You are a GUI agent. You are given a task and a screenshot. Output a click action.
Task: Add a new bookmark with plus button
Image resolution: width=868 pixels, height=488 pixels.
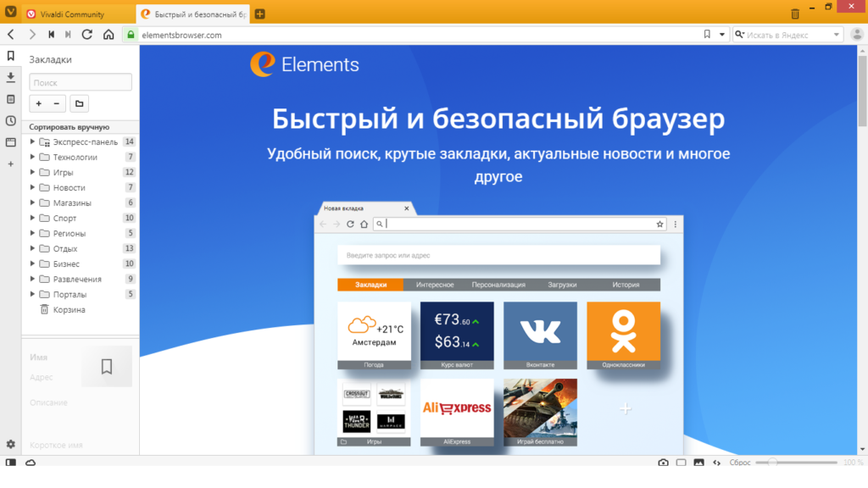pyautogui.click(x=39, y=103)
